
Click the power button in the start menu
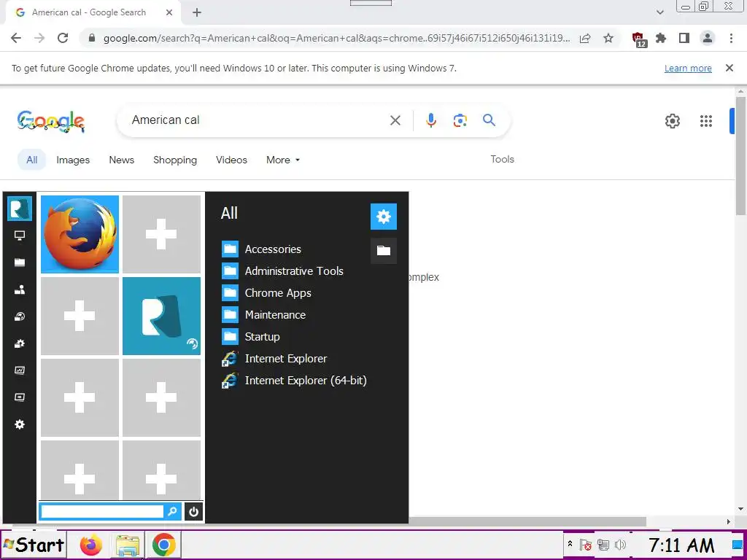coord(193,512)
